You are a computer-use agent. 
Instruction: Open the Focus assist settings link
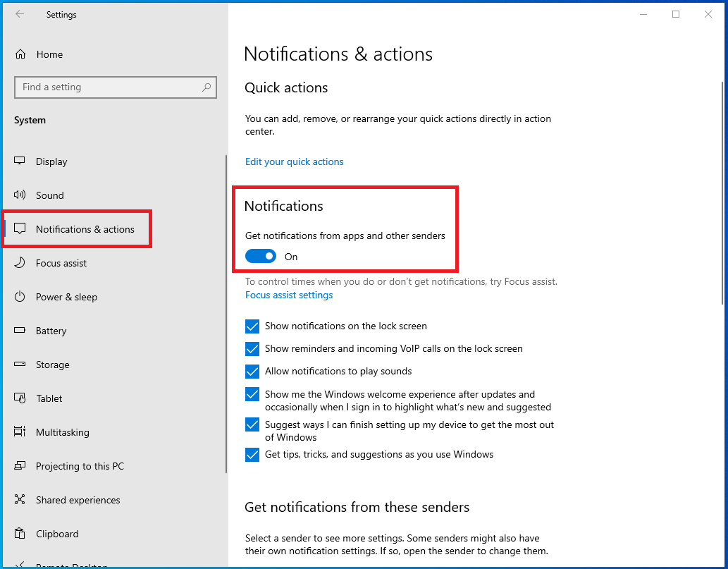289,295
